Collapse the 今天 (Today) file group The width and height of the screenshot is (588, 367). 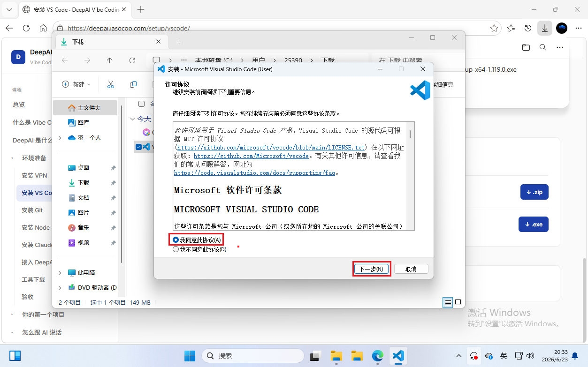click(x=132, y=119)
